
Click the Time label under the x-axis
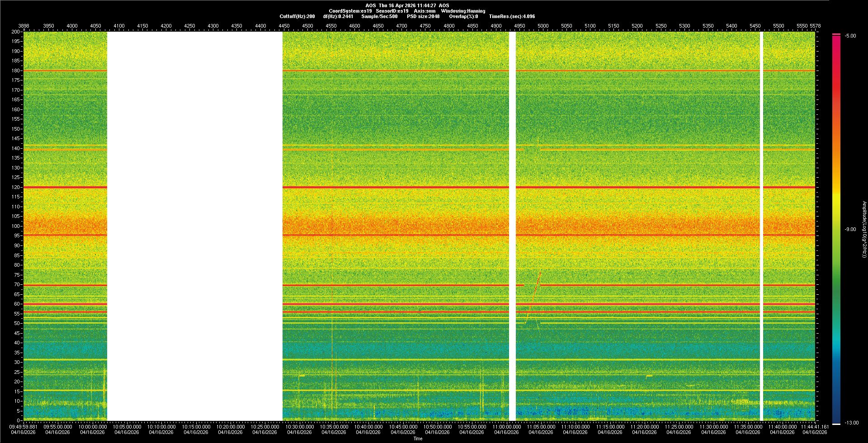pos(418,438)
